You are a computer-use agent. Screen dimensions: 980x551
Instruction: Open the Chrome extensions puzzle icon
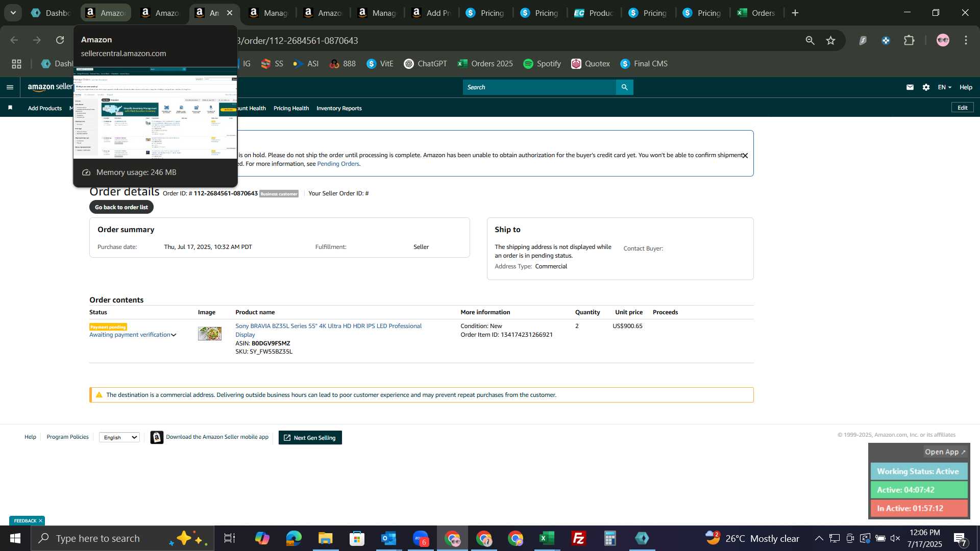coord(909,40)
